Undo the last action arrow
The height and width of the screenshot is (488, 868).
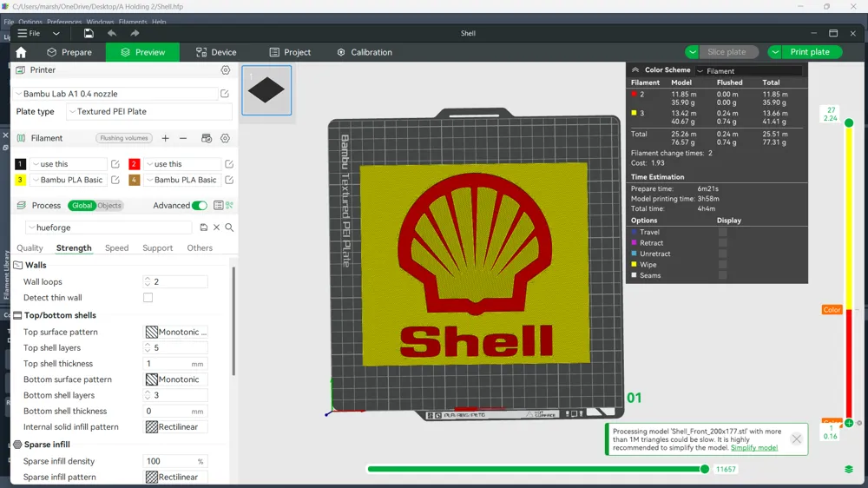pos(112,33)
